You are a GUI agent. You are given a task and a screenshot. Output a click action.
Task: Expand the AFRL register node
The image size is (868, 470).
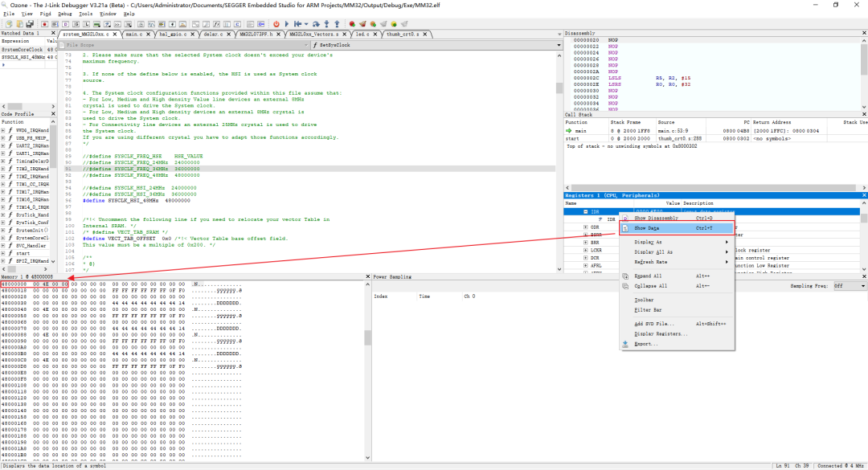(x=585, y=266)
